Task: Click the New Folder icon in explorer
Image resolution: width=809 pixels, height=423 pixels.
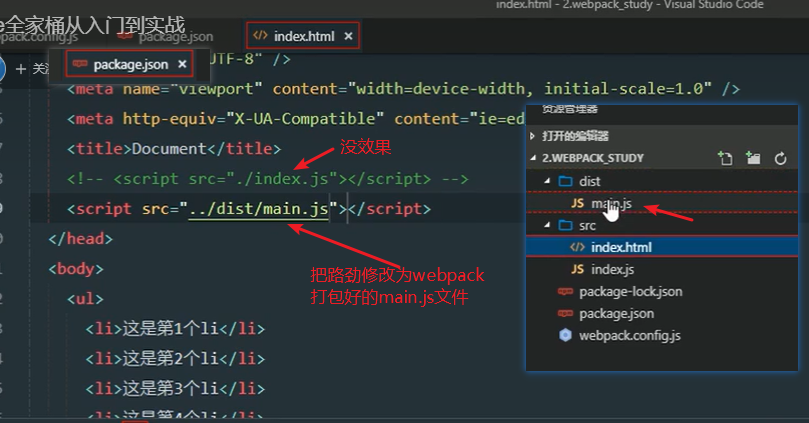Action: coord(753,158)
